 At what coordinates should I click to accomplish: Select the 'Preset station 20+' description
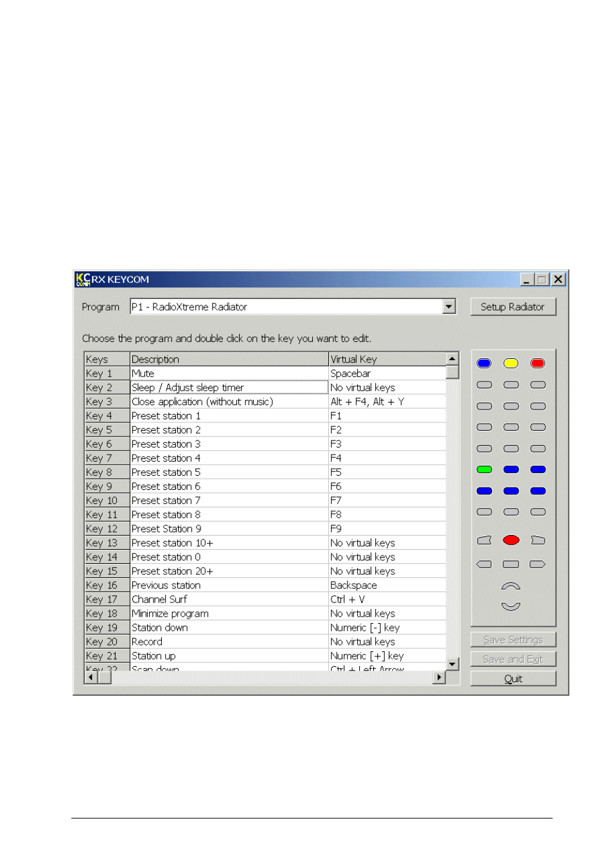[x=229, y=572]
